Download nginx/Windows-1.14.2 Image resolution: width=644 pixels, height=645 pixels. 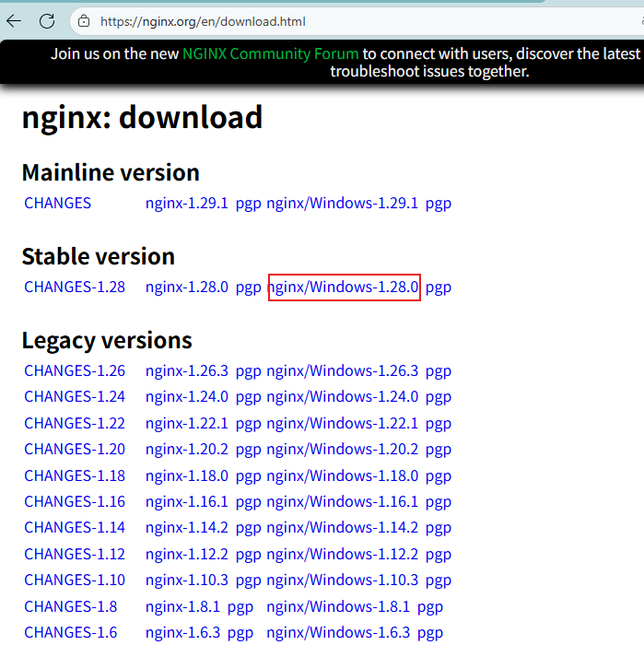click(342, 527)
